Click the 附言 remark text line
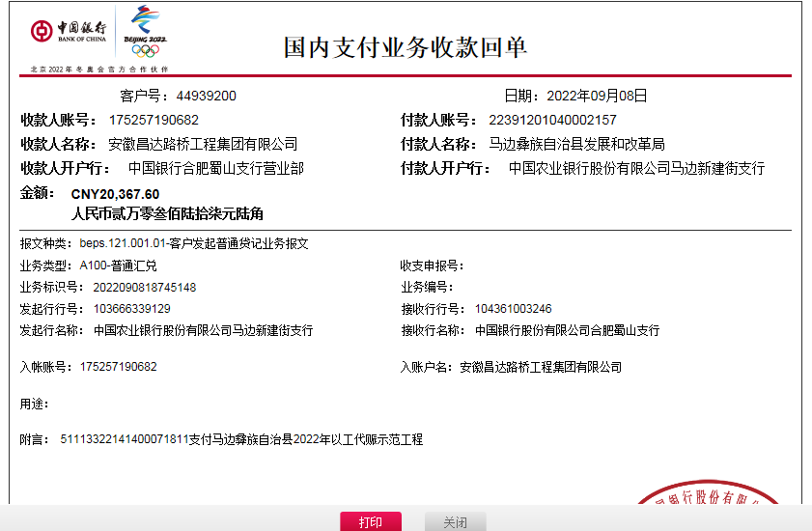812x531 pixels. click(x=241, y=439)
